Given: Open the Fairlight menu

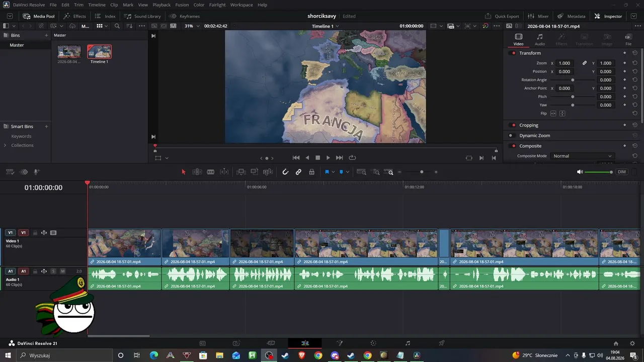Looking at the screenshot, I should tap(217, 5).
